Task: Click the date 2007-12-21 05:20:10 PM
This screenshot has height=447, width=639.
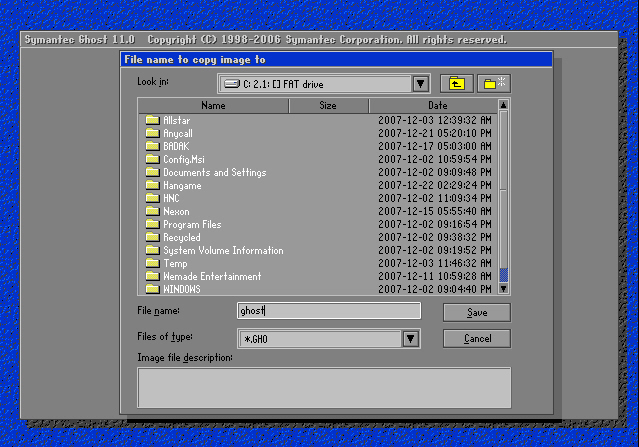Action: (x=435, y=133)
